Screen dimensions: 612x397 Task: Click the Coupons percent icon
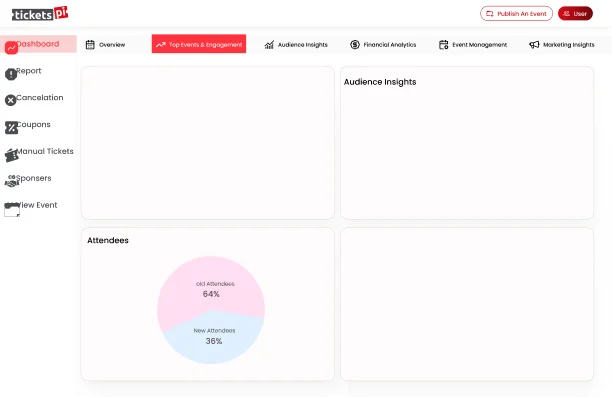coord(11,128)
